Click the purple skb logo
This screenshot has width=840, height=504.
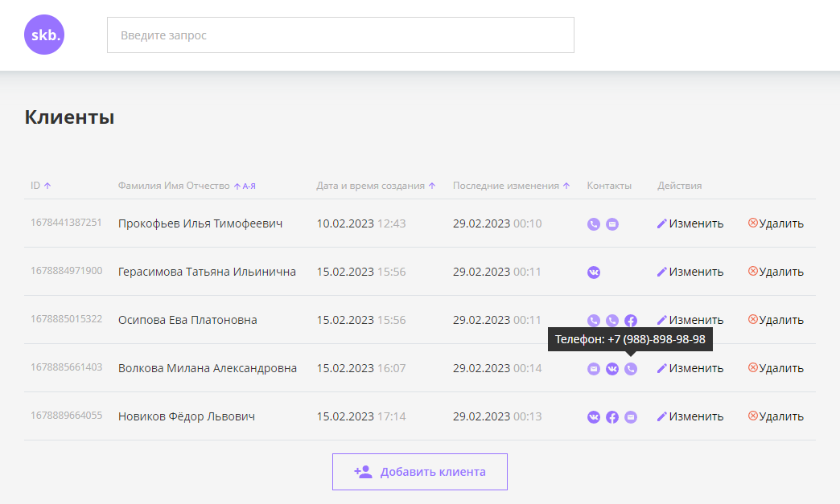[44, 35]
